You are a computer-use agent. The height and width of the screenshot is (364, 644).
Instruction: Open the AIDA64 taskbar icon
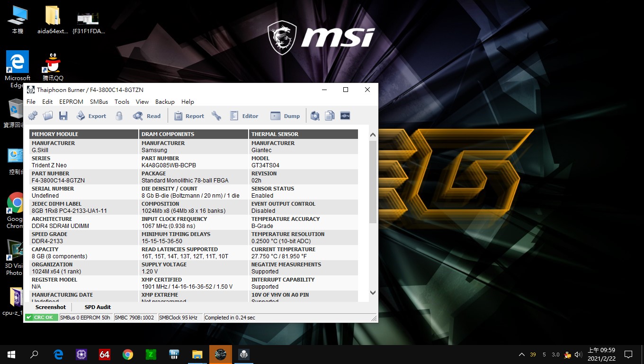(x=105, y=355)
